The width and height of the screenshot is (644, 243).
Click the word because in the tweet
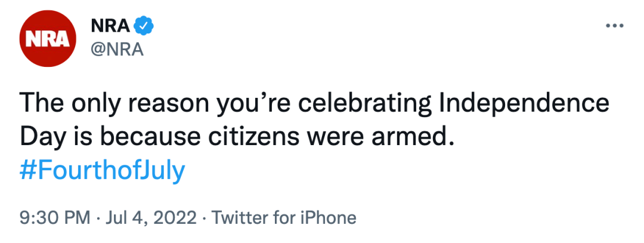click(x=150, y=138)
